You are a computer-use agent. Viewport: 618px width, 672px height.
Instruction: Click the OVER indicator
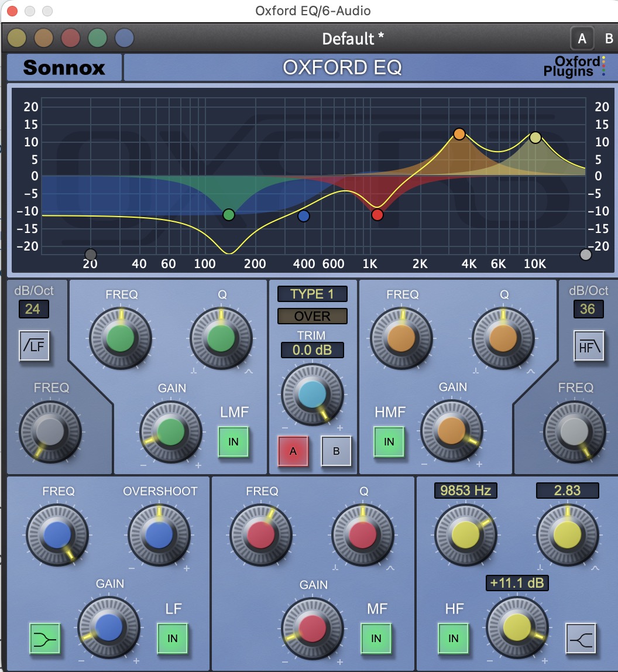(x=312, y=316)
